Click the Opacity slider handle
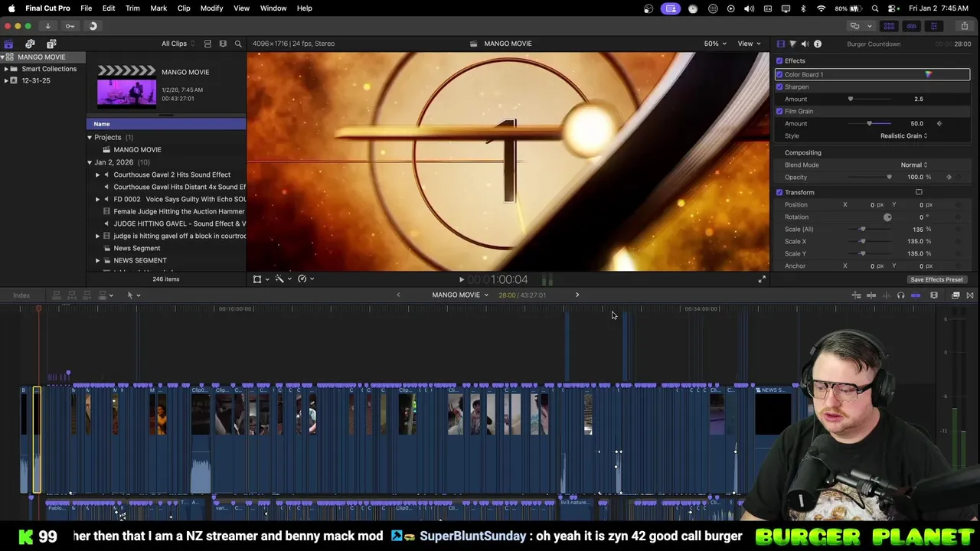The height and width of the screenshot is (551, 980). pyautogui.click(x=889, y=177)
